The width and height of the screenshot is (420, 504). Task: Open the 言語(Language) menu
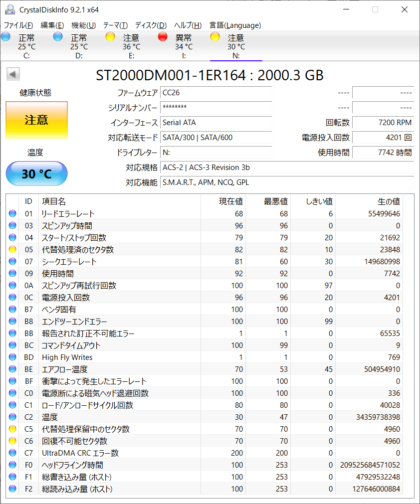point(235,25)
